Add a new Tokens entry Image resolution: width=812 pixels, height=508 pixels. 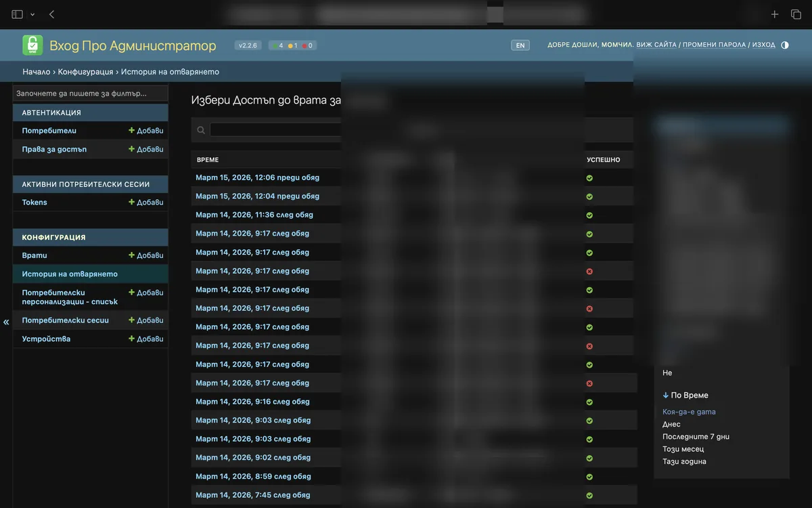coord(146,203)
